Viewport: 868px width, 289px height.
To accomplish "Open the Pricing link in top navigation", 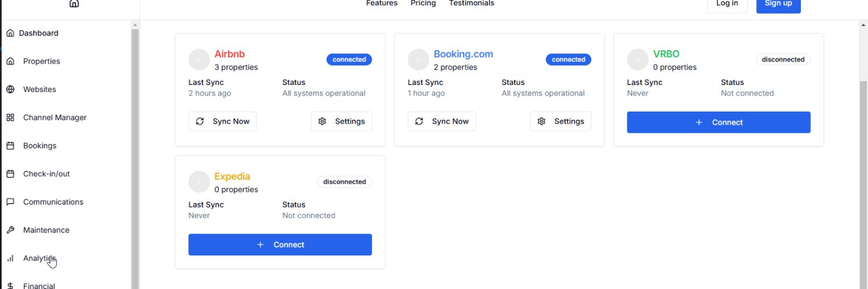I will 423,3.
